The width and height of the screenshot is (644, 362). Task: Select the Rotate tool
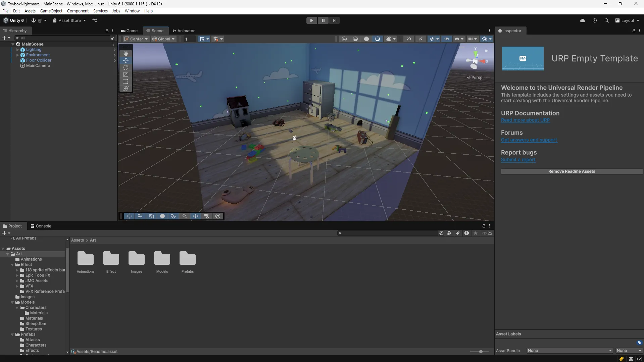(x=126, y=67)
